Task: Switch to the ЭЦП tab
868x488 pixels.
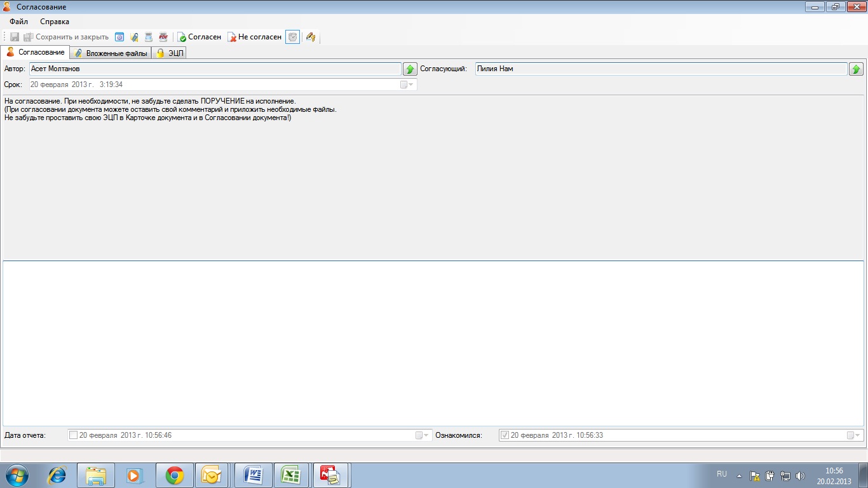Action: tap(170, 53)
